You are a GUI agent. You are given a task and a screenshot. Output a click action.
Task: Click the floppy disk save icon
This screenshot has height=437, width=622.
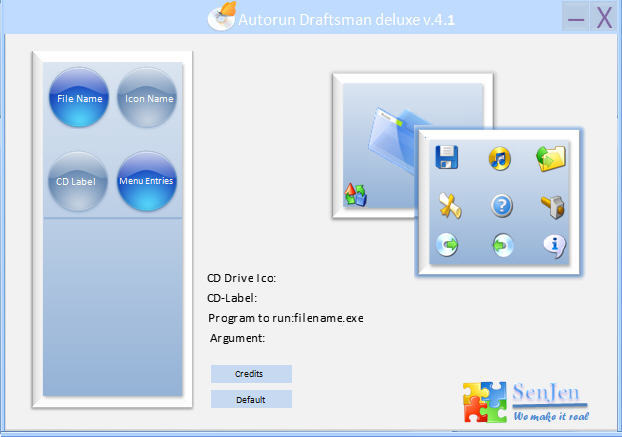coord(446,157)
